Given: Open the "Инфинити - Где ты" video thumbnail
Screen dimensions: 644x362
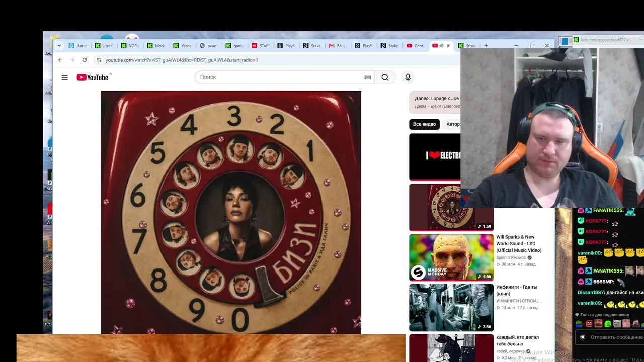Looking at the screenshot, I should tap(451, 308).
